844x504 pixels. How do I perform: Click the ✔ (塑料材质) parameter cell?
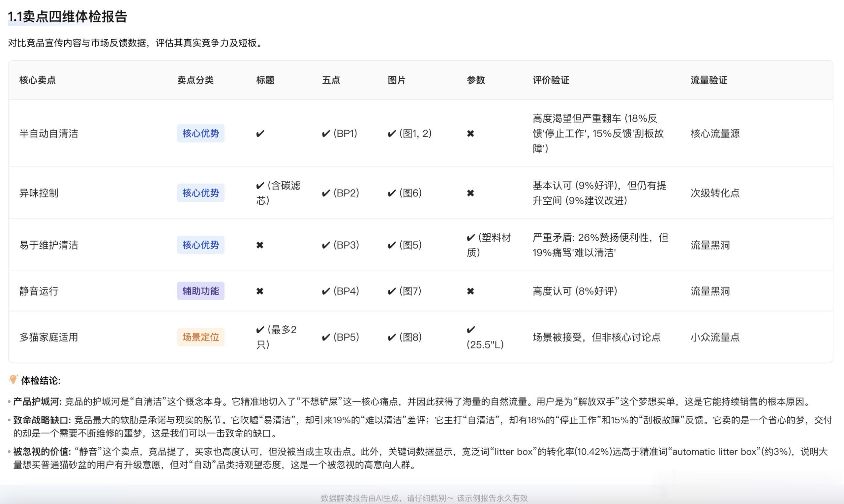pyautogui.click(x=489, y=245)
